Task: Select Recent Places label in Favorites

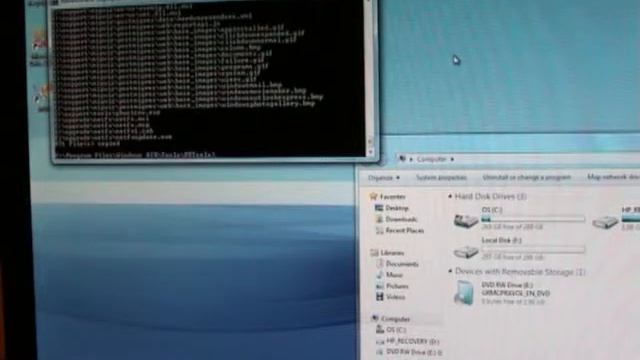Action: (x=404, y=231)
